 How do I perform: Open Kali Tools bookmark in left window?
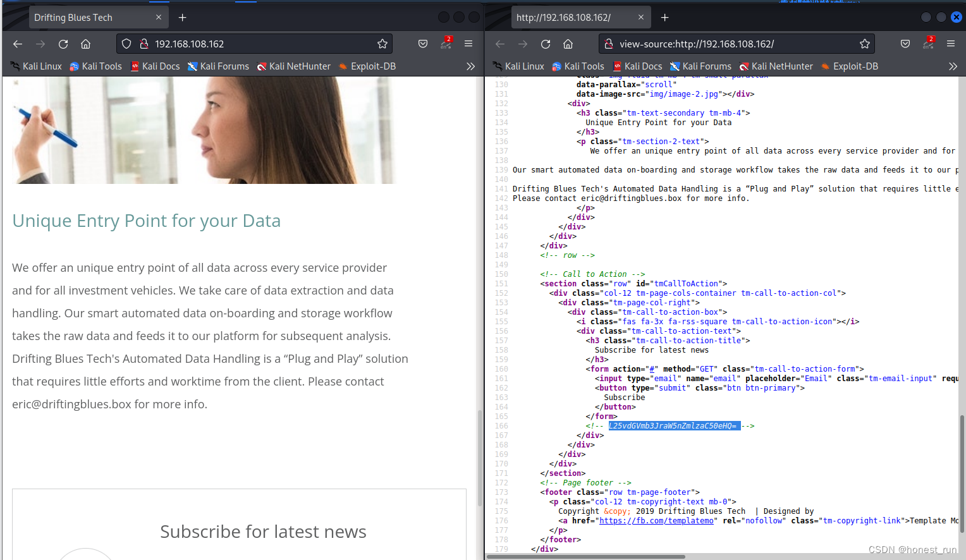point(95,66)
